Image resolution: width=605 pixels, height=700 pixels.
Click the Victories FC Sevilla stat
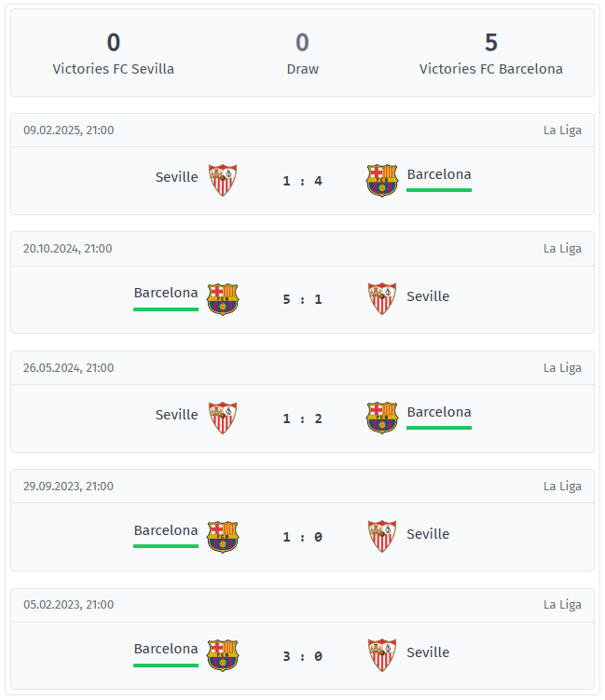114,54
